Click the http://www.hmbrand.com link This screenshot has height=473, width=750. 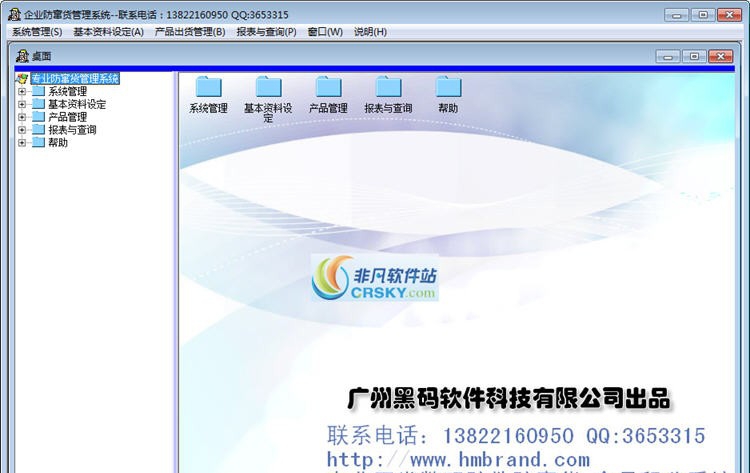(458, 460)
